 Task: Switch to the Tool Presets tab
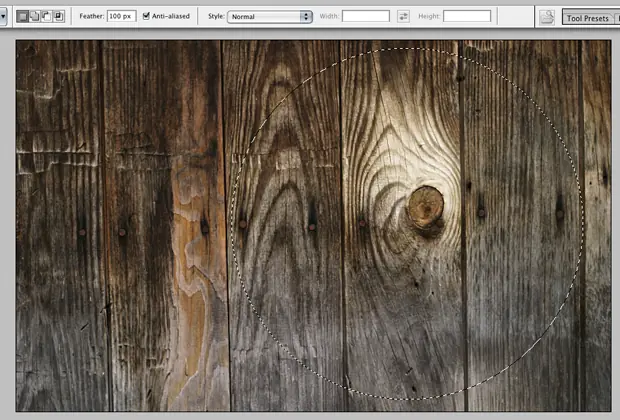[587, 17]
